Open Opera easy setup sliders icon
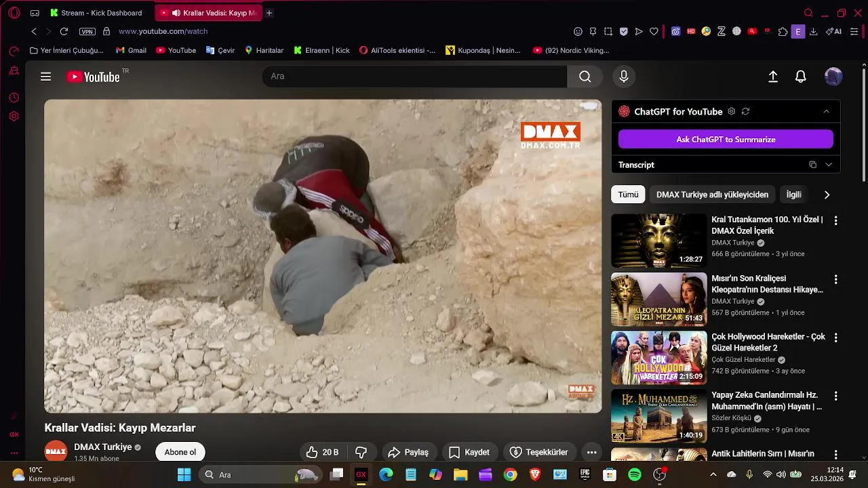The image size is (868, 488). coord(854,31)
